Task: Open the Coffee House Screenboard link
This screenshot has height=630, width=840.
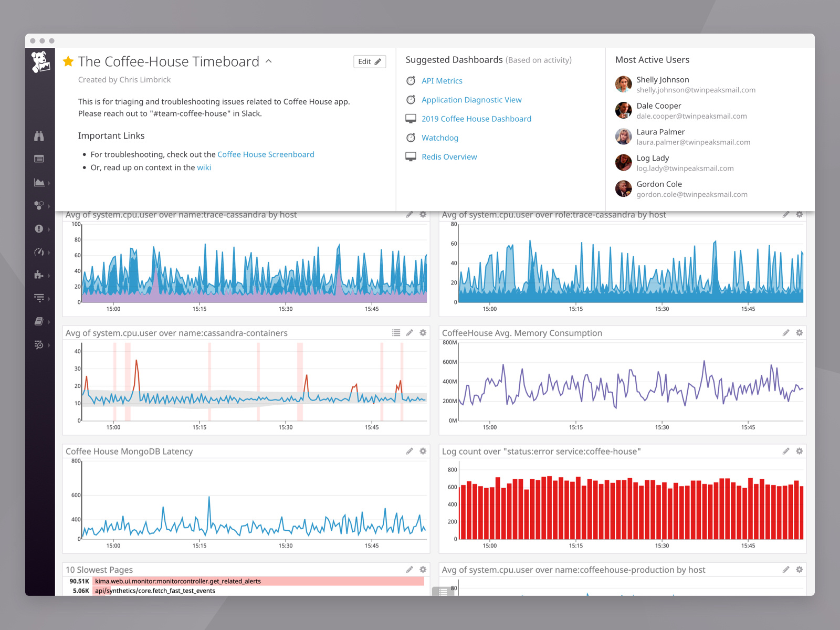Action: click(x=266, y=154)
